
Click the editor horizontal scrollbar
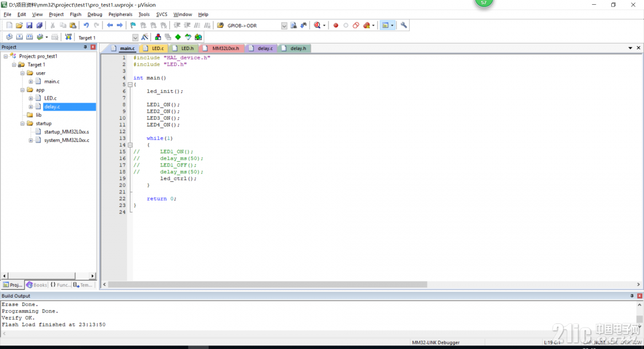pyautogui.click(x=268, y=285)
